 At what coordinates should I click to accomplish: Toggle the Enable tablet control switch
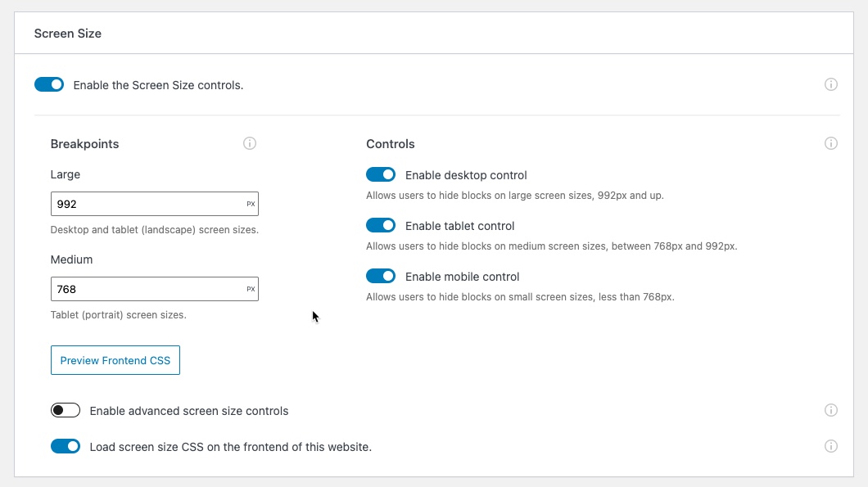381,225
